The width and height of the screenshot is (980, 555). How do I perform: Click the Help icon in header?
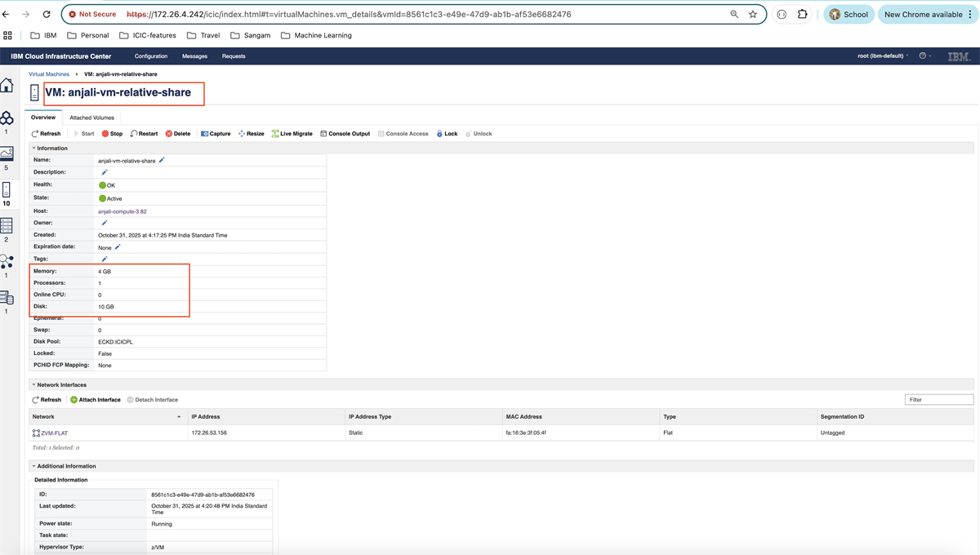point(923,56)
